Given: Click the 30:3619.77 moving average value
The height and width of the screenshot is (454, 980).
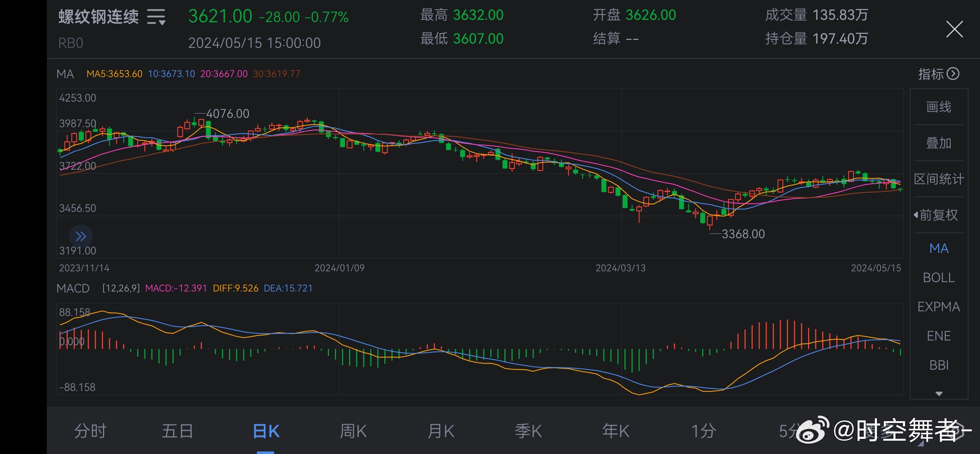Looking at the screenshot, I should click(x=276, y=74).
